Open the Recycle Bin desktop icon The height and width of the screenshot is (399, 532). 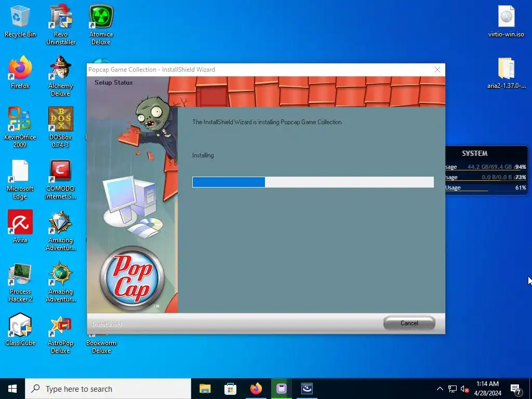(20, 21)
